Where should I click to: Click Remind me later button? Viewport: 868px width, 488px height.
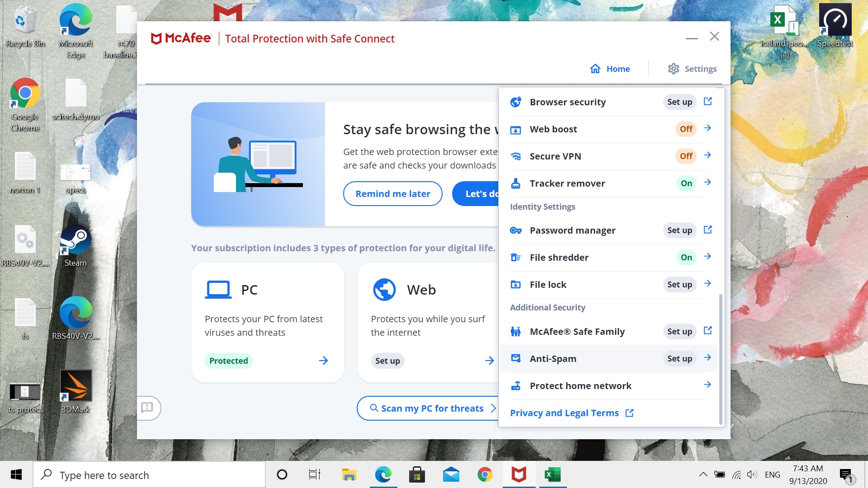(x=392, y=194)
